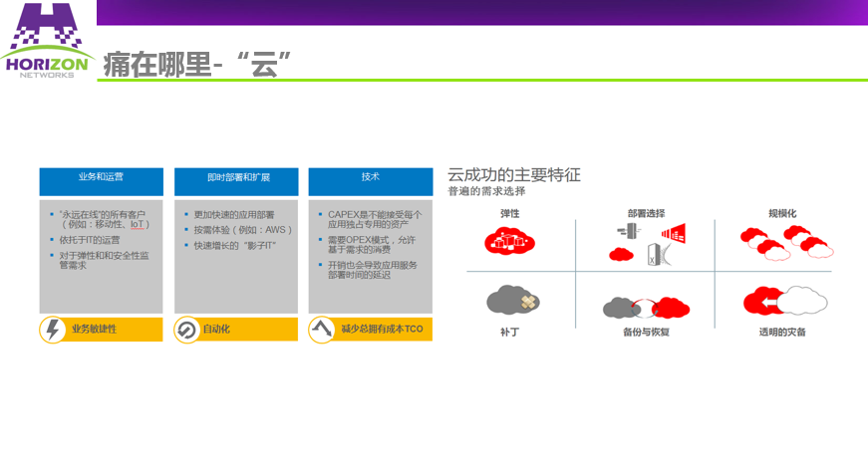Click the bullet text mentioning AWS

coord(235,230)
